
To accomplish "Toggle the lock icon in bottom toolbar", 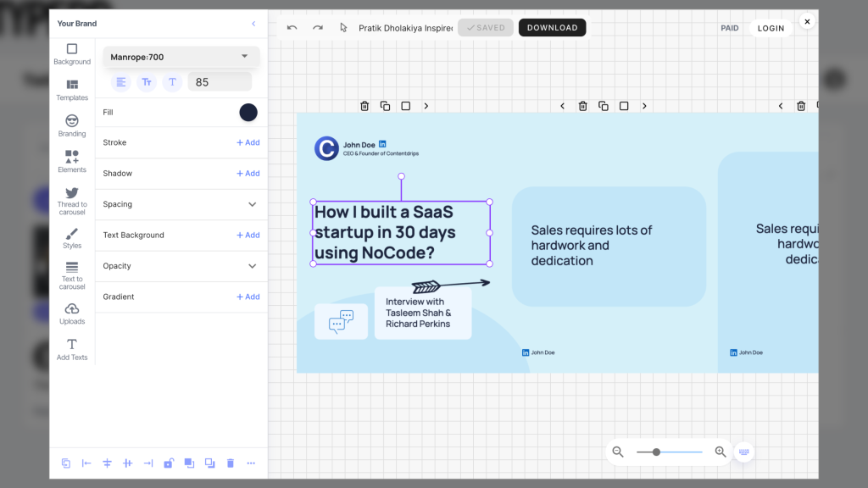I will (x=169, y=463).
